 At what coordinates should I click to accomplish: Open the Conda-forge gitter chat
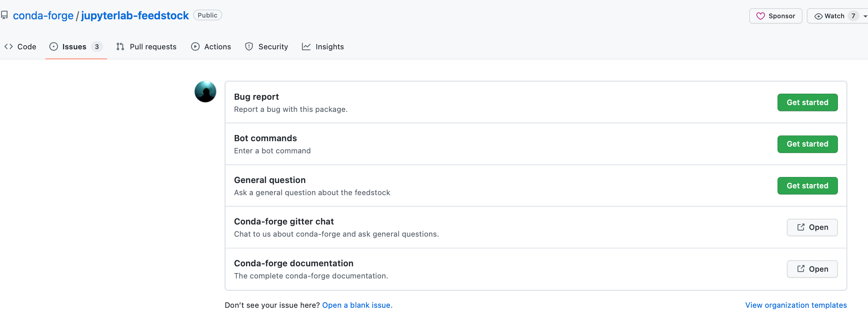pyautogui.click(x=812, y=227)
